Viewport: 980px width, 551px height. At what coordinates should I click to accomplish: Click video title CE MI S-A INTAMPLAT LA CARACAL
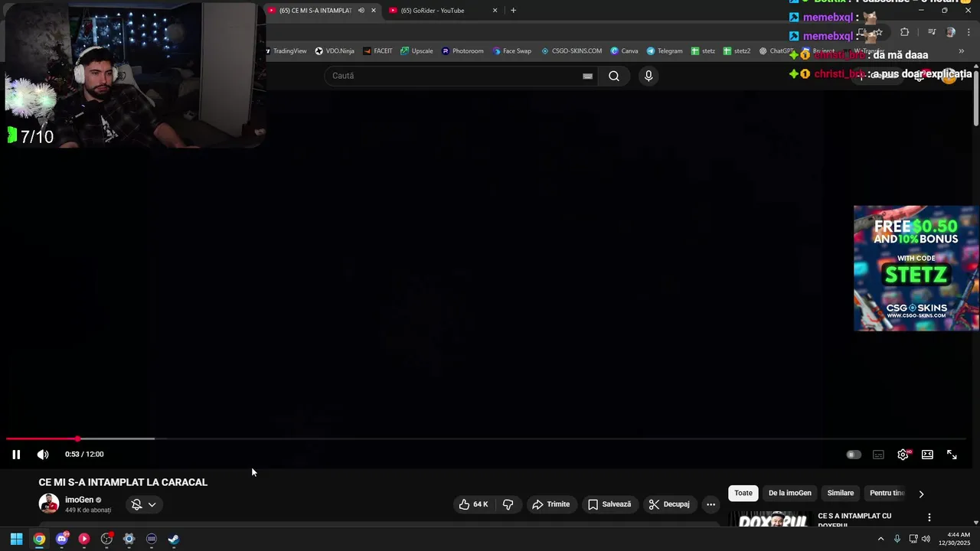123,482
